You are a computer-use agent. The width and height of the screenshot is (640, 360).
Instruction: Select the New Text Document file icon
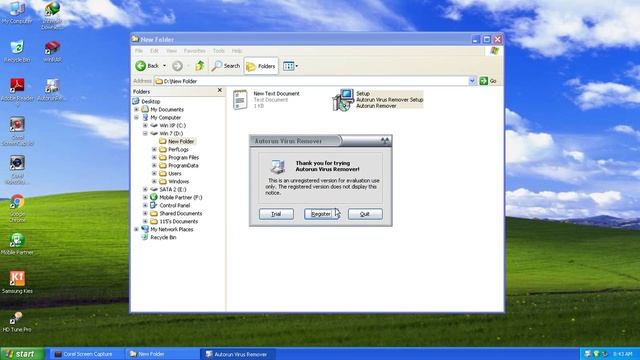[240, 100]
